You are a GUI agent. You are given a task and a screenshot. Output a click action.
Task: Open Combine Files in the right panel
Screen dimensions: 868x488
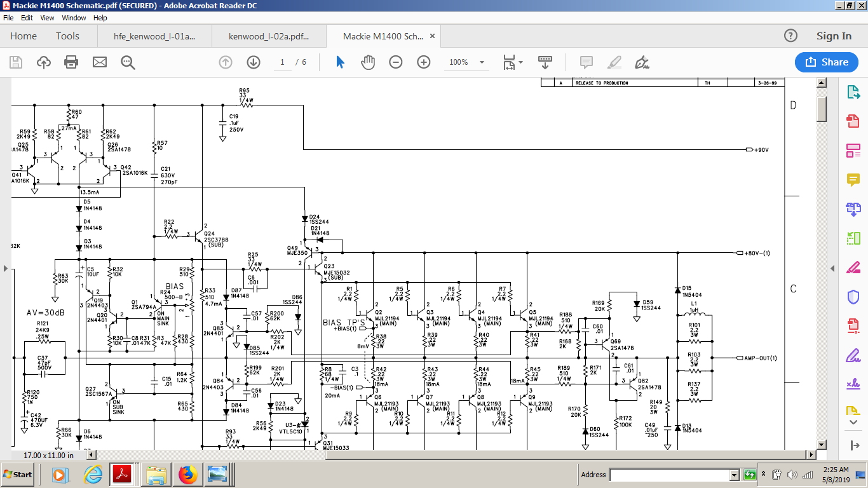(x=853, y=209)
